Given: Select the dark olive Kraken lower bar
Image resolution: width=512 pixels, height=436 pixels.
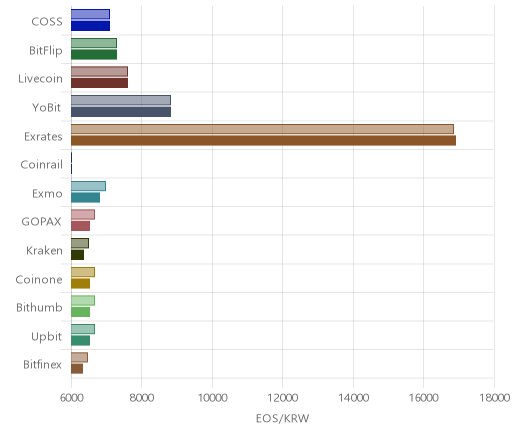Looking at the screenshot, I should pyautogui.click(x=77, y=255).
